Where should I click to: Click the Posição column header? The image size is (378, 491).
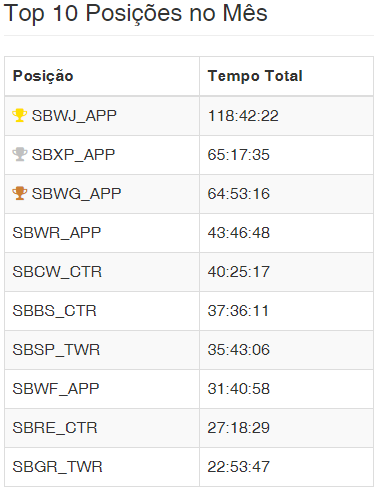(43, 76)
